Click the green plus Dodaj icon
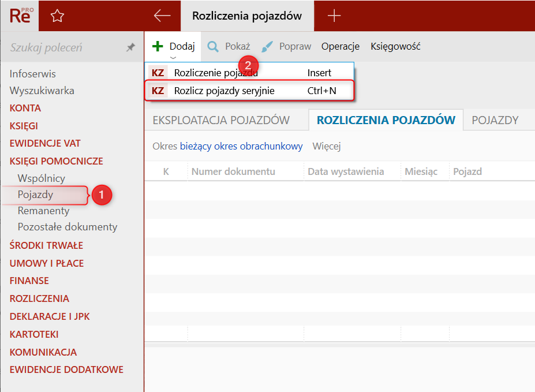 click(158, 46)
